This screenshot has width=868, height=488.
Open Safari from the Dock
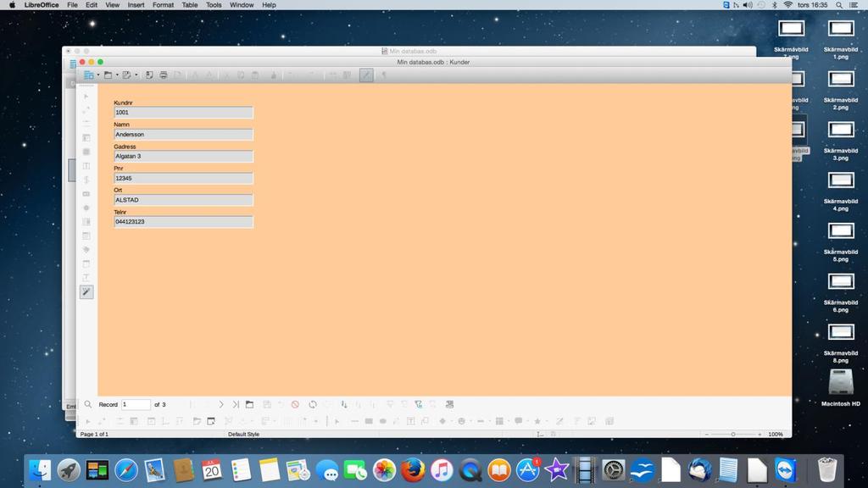[126, 470]
